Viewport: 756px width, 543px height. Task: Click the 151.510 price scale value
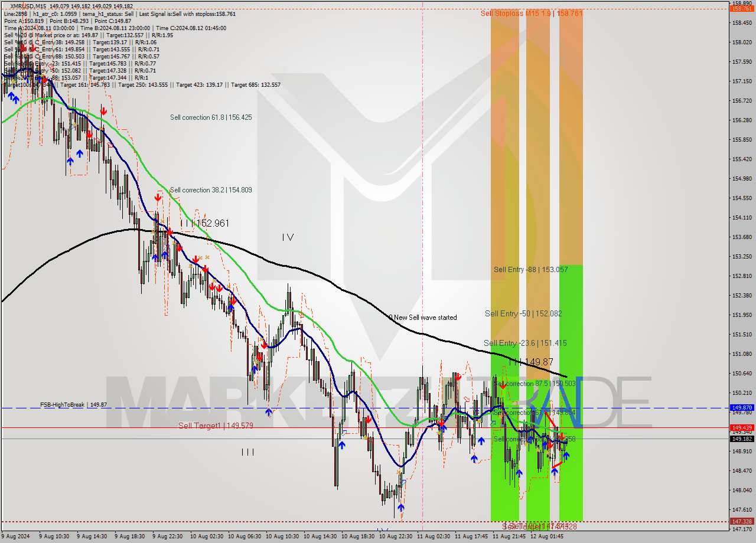pos(742,334)
